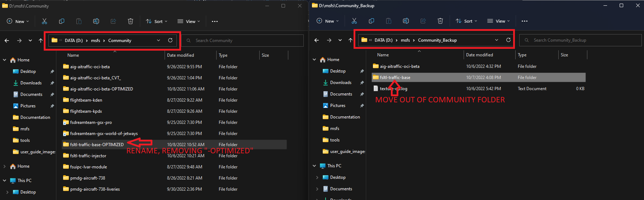Collapse This PC in Community_Backup sidebar
644x200 pixels.
tap(314, 166)
